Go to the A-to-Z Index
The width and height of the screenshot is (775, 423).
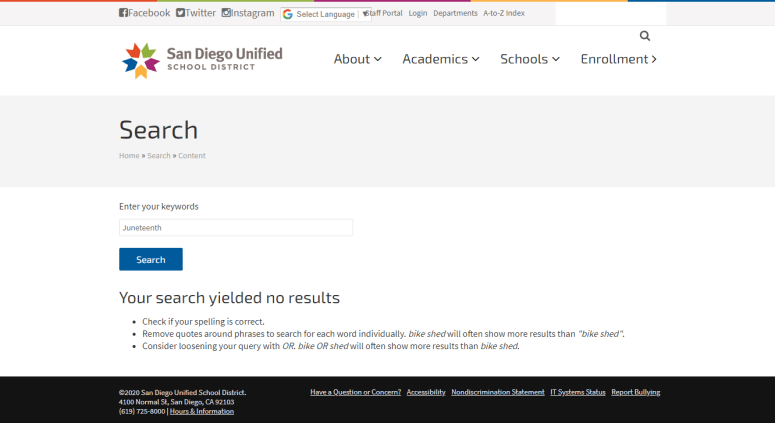point(504,13)
